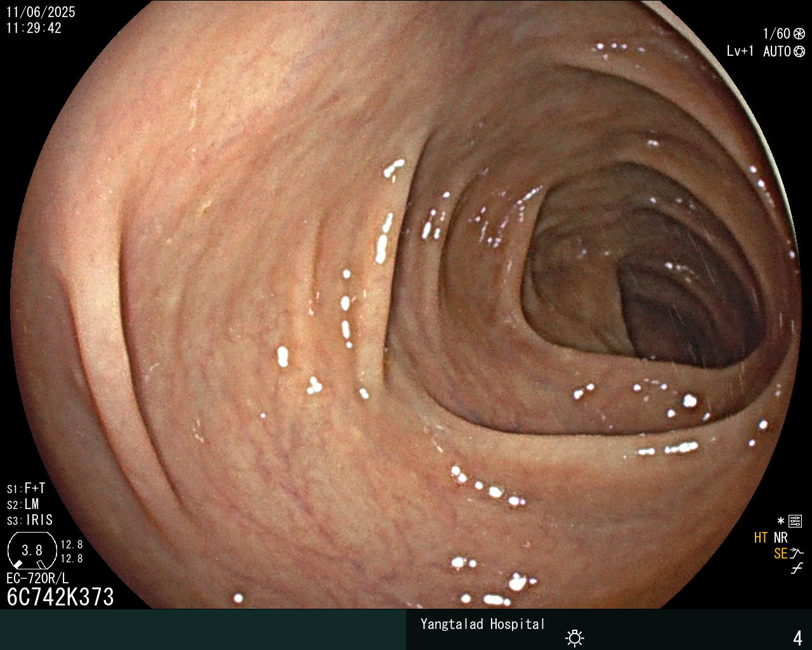Click the serial number 6C742K373
The height and width of the screenshot is (650, 812).
(x=60, y=597)
